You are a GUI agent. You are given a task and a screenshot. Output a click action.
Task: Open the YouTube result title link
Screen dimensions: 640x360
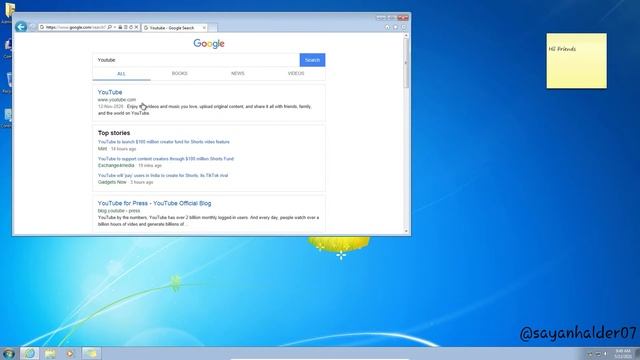(110, 92)
